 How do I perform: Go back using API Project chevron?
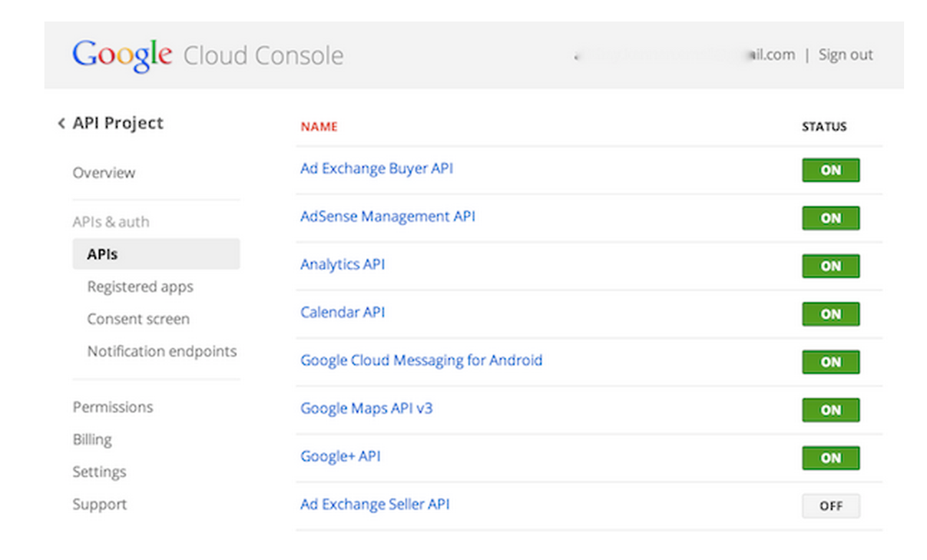click(62, 124)
